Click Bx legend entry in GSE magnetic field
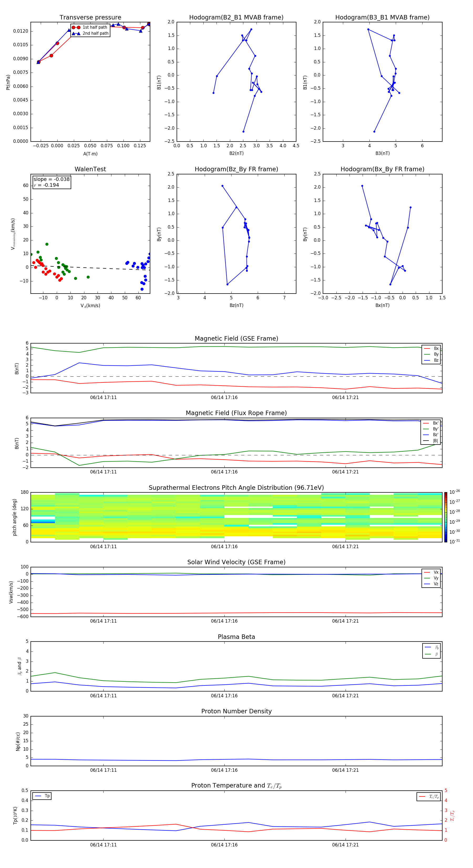The image size is (473, 868). tap(431, 349)
